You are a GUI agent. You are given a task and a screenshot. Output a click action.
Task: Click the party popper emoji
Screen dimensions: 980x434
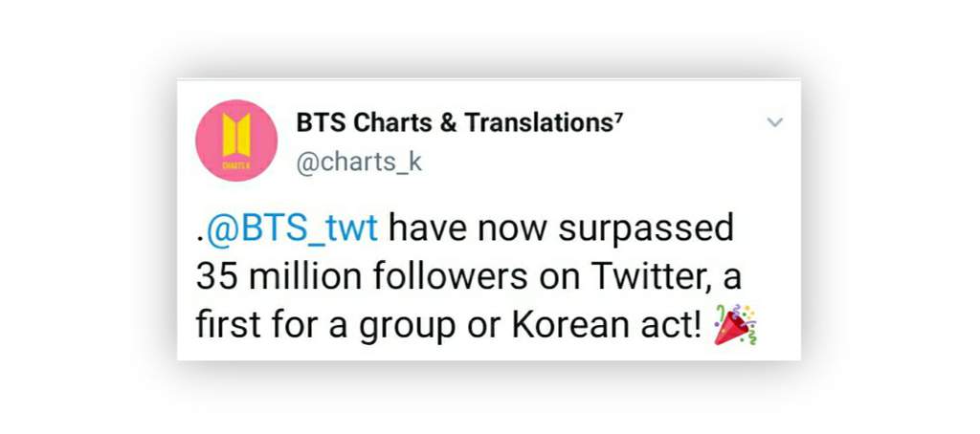click(735, 325)
